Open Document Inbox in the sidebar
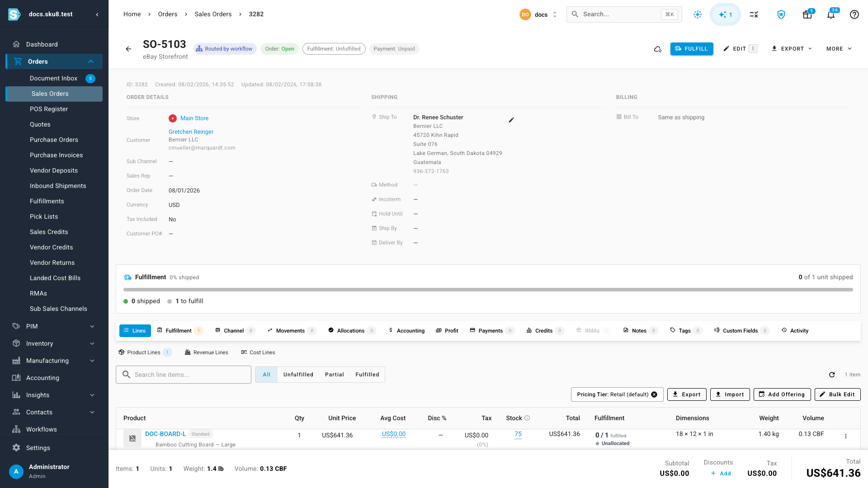The image size is (868, 488). (54, 78)
